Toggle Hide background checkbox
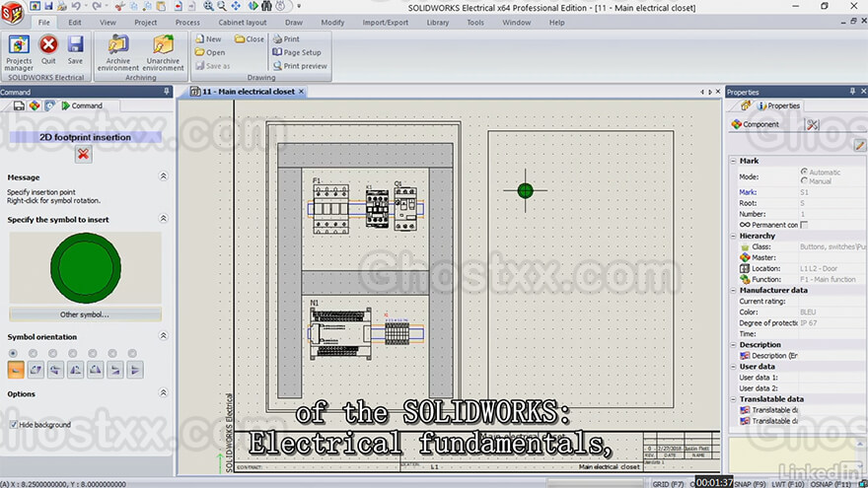The width and height of the screenshot is (868, 488). tap(13, 424)
